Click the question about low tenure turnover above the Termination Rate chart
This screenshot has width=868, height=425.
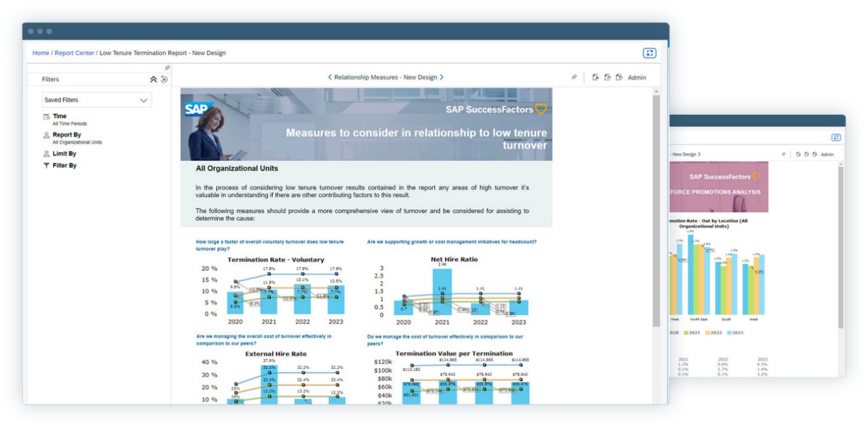(x=269, y=245)
